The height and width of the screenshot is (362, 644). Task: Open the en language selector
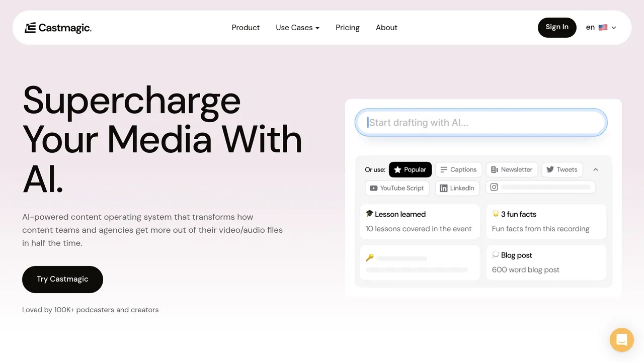tap(601, 27)
